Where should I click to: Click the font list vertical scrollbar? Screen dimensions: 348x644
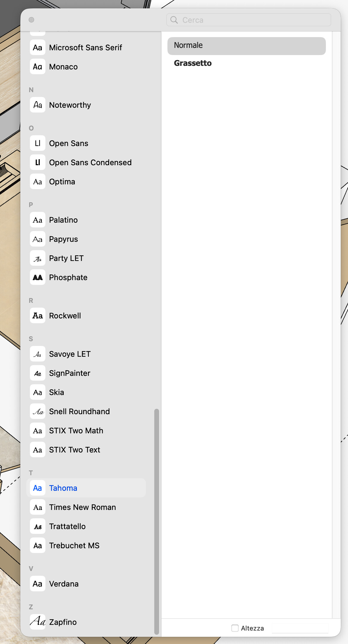click(x=156, y=521)
